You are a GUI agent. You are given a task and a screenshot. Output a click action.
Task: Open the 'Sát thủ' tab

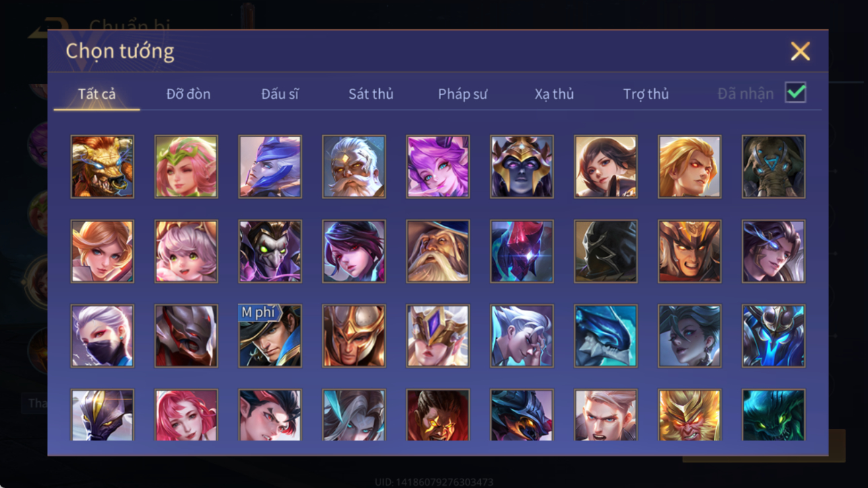point(370,94)
